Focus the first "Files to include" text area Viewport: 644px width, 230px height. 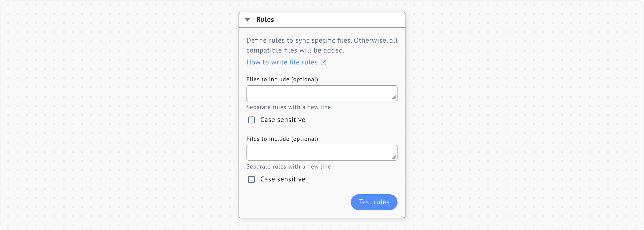click(x=318, y=93)
